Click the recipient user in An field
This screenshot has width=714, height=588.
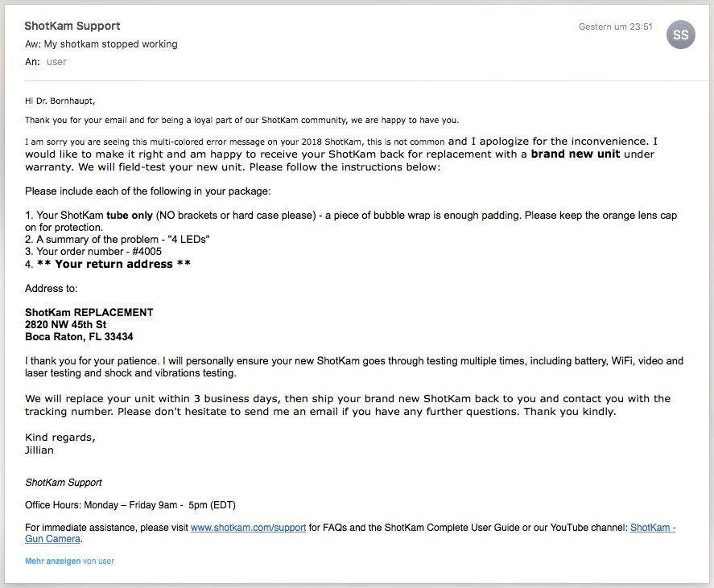pyautogui.click(x=56, y=62)
